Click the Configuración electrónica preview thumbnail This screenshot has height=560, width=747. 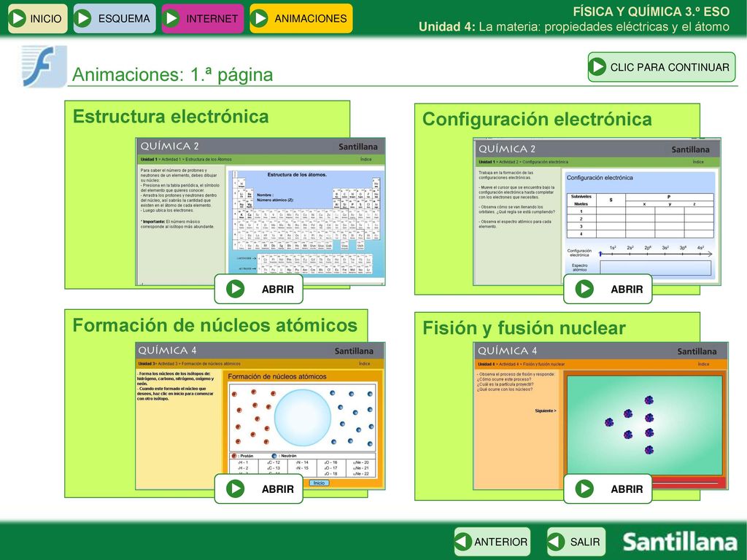[597, 211]
